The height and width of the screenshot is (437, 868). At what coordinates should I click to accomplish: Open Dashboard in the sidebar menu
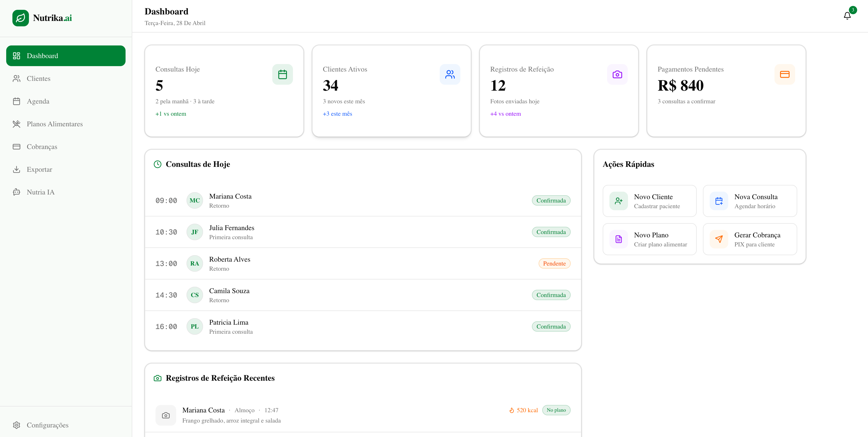pos(66,56)
